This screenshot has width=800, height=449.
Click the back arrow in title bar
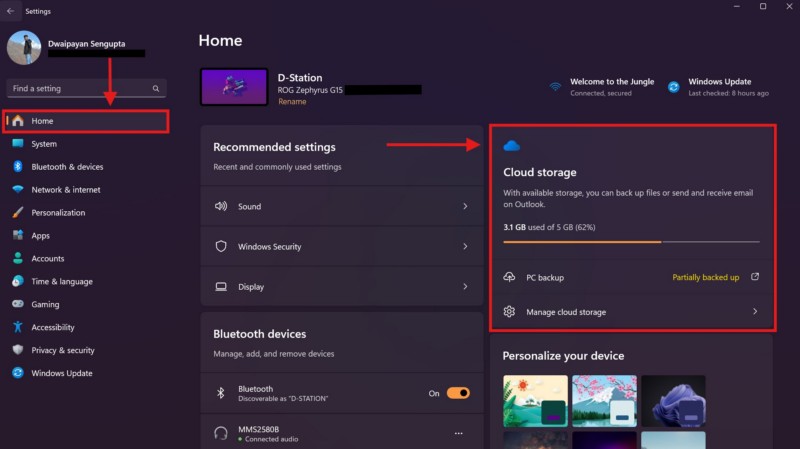pos(11,11)
